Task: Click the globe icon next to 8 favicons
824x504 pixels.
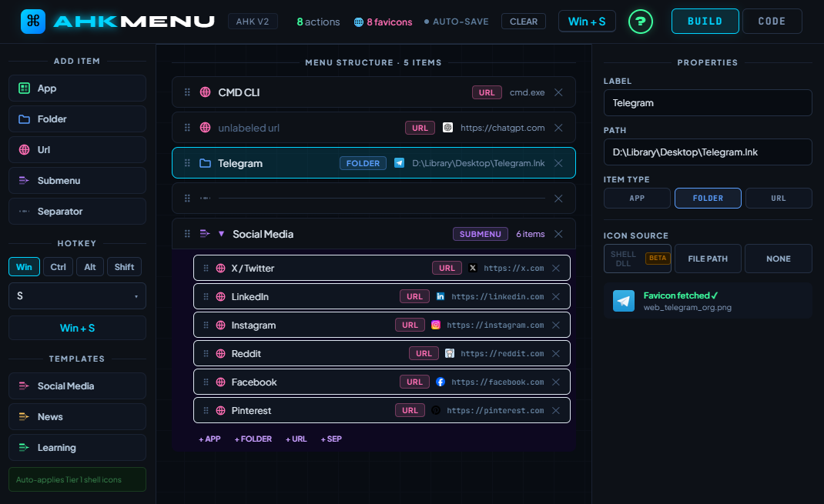Action: [358, 22]
